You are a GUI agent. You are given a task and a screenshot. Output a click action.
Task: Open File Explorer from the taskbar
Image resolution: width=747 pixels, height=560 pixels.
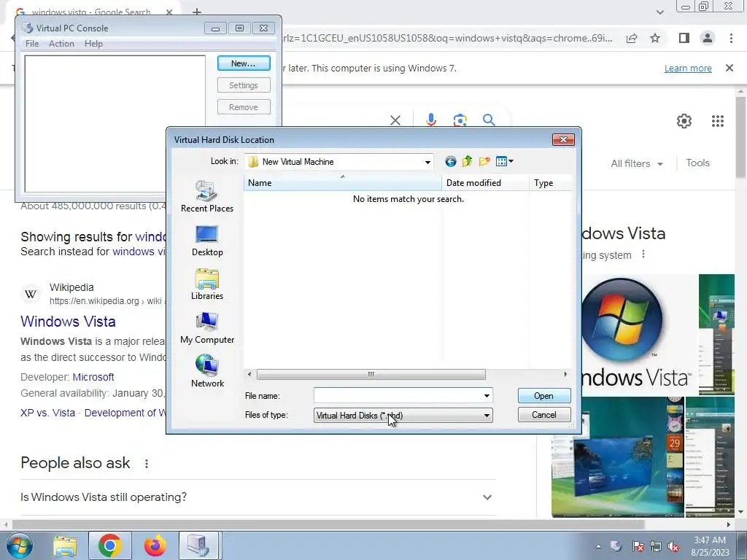pyautogui.click(x=65, y=545)
